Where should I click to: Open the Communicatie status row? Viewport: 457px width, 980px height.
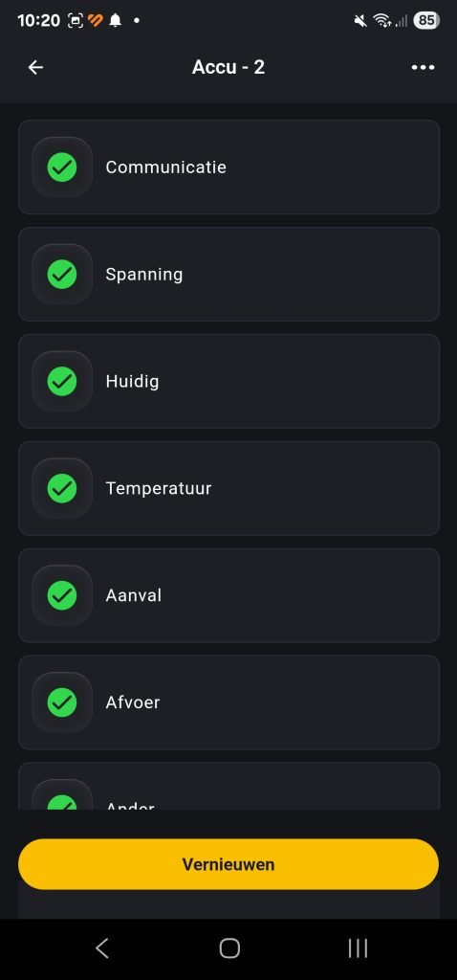point(228,167)
